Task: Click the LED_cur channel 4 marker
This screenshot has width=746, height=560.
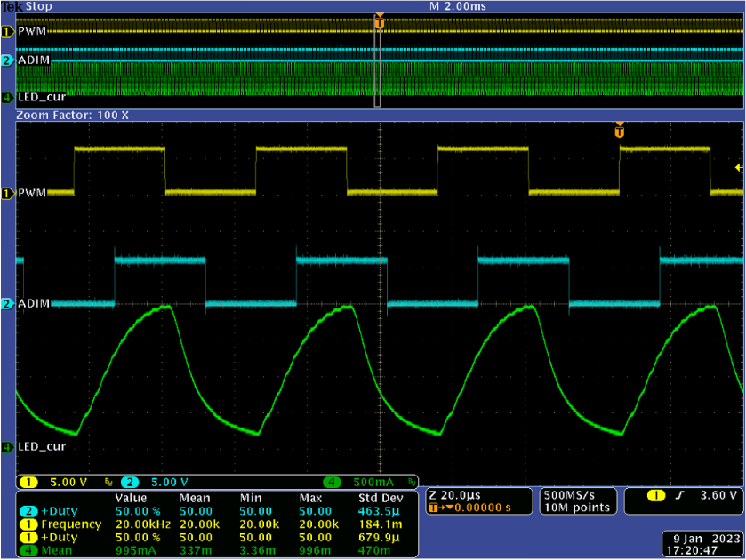Action: (7, 446)
